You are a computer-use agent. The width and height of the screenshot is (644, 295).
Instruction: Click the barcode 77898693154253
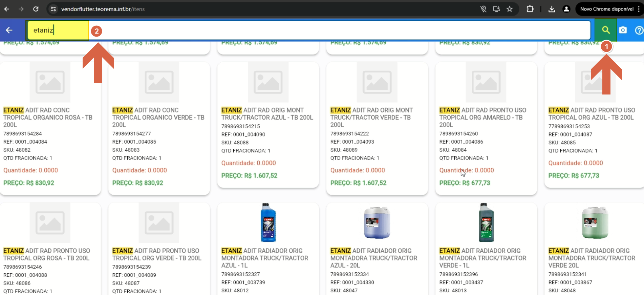pos(569,126)
